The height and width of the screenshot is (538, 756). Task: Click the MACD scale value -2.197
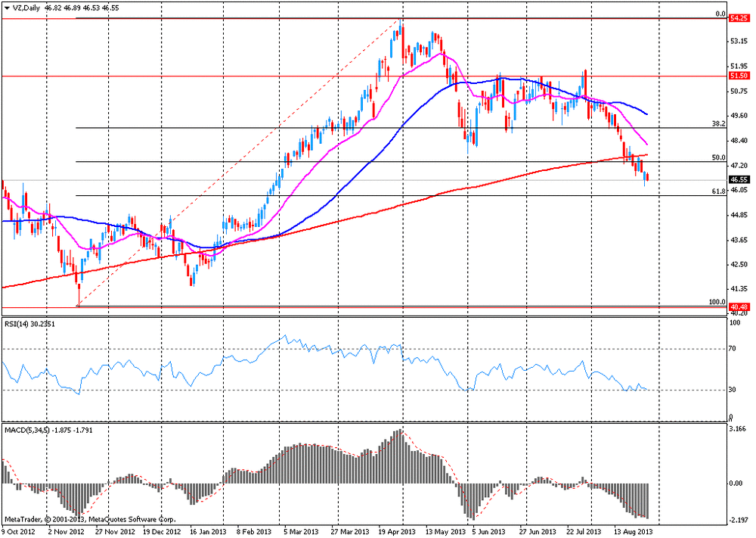point(738,520)
